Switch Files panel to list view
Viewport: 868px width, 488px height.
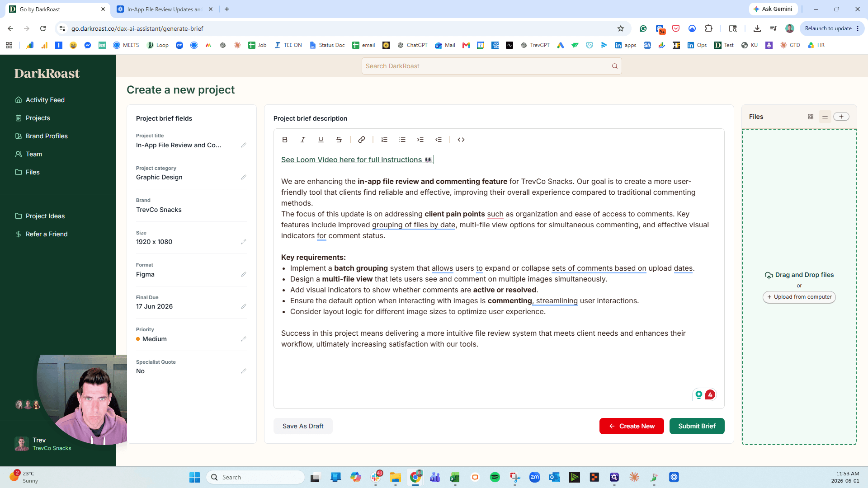tap(825, 117)
